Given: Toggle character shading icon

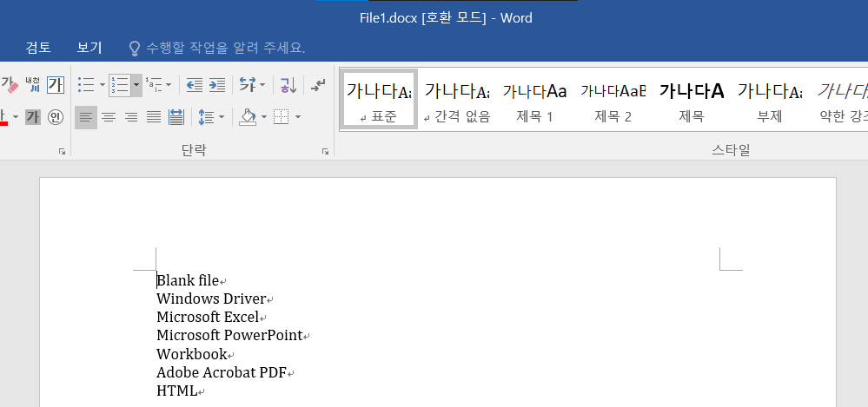Looking at the screenshot, I should 33,116.
